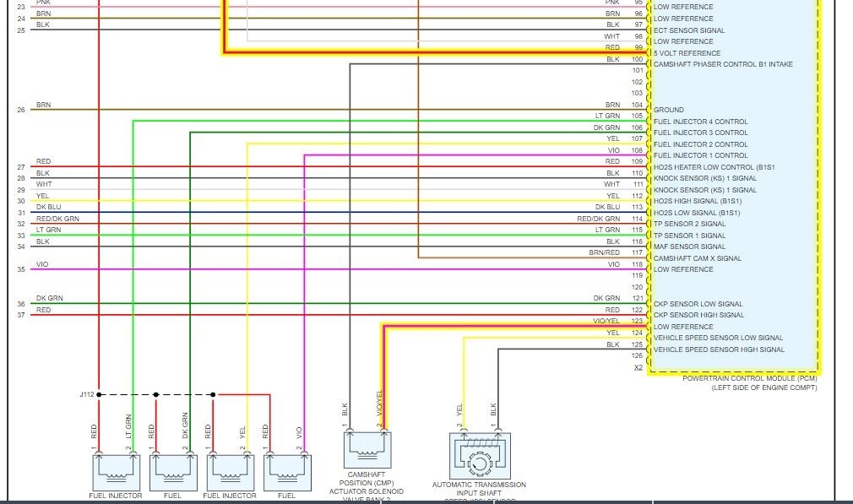Click PCM pin number 123
This screenshot has width=853, height=504.
637,321
